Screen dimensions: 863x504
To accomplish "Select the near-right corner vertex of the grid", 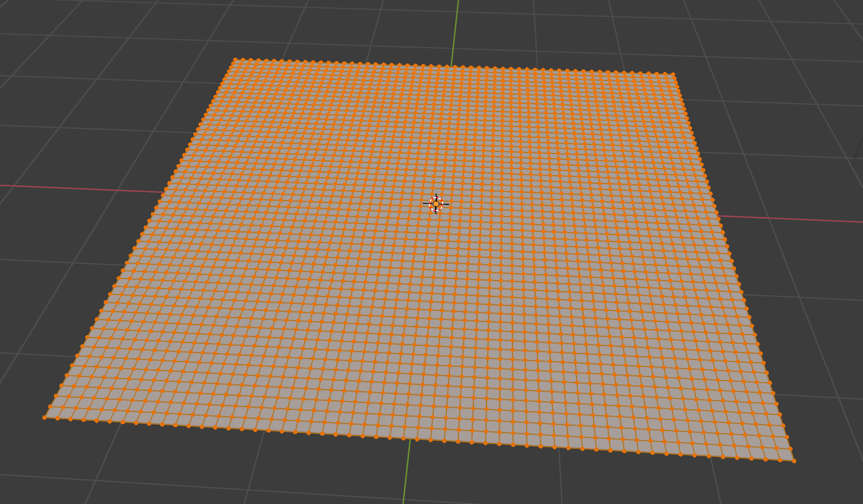I will pyautogui.click(x=794, y=461).
